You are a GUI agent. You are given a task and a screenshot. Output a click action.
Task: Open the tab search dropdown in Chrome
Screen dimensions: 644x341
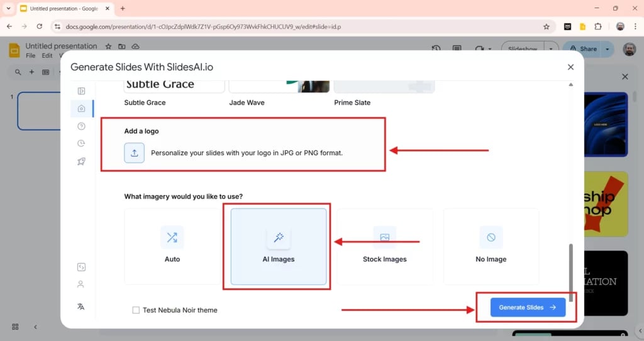coord(8,9)
